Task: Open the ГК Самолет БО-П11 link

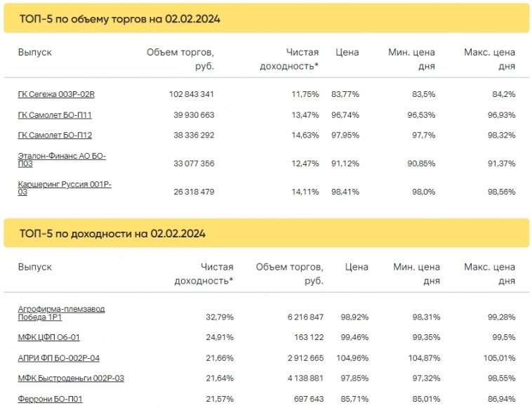Action: (x=55, y=114)
